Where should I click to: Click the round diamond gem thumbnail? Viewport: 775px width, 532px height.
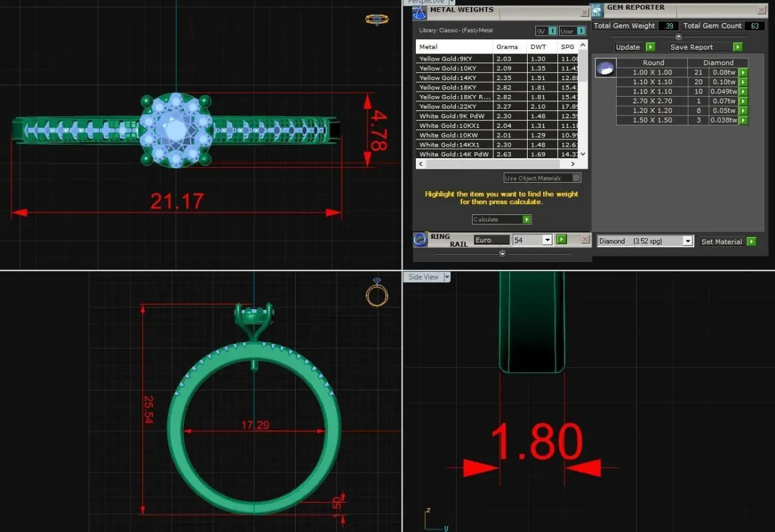pyautogui.click(x=606, y=68)
